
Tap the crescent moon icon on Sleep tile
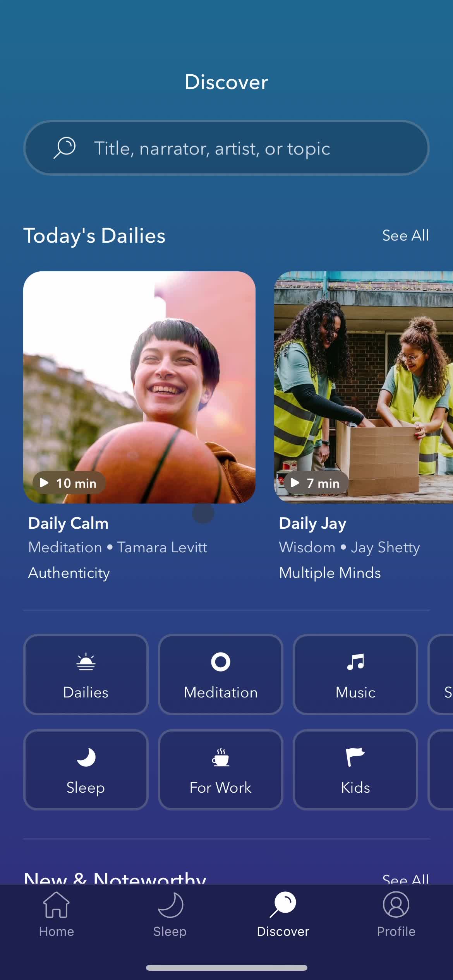click(x=86, y=757)
